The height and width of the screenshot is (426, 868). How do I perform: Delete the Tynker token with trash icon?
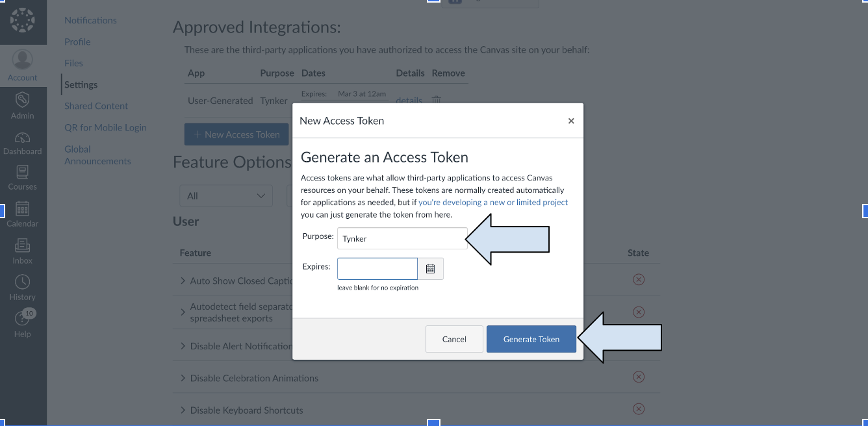click(437, 100)
